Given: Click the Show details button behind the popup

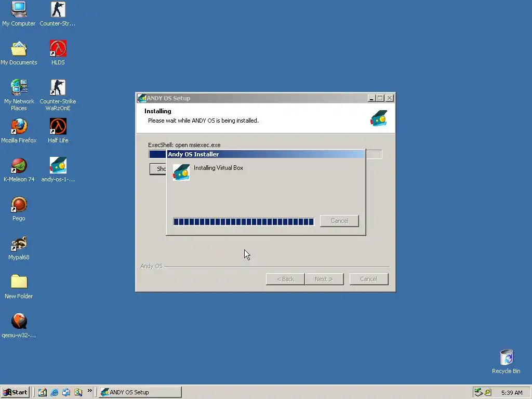Looking at the screenshot, I should [x=158, y=169].
